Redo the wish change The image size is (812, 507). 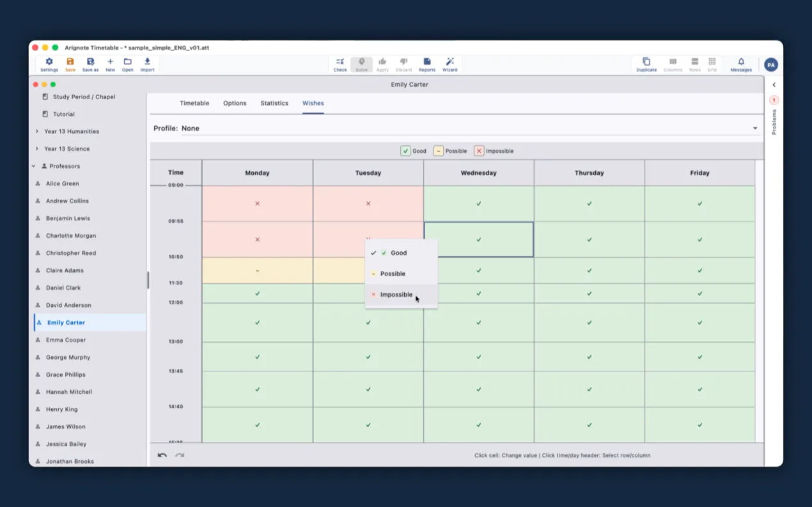tap(180, 455)
